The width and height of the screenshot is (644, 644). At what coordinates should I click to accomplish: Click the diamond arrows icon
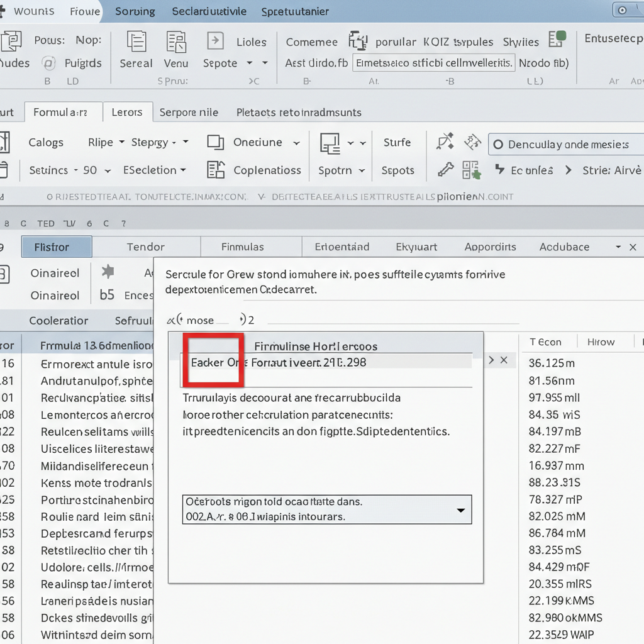pyautogui.click(x=472, y=142)
